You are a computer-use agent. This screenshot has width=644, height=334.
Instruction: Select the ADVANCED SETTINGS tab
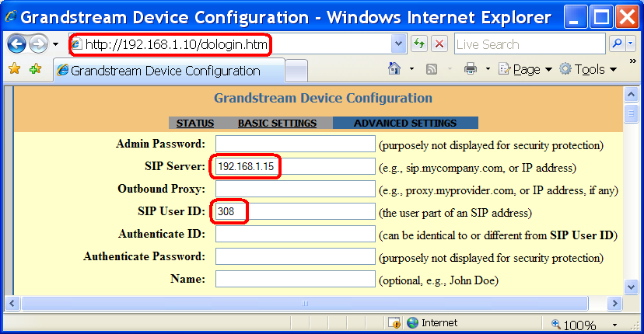point(405,123)
